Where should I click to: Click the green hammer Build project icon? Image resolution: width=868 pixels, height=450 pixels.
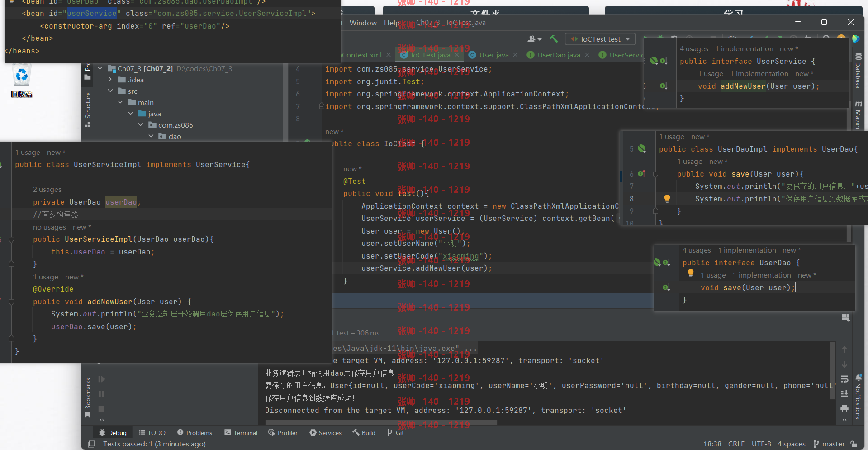coord(554,39)
